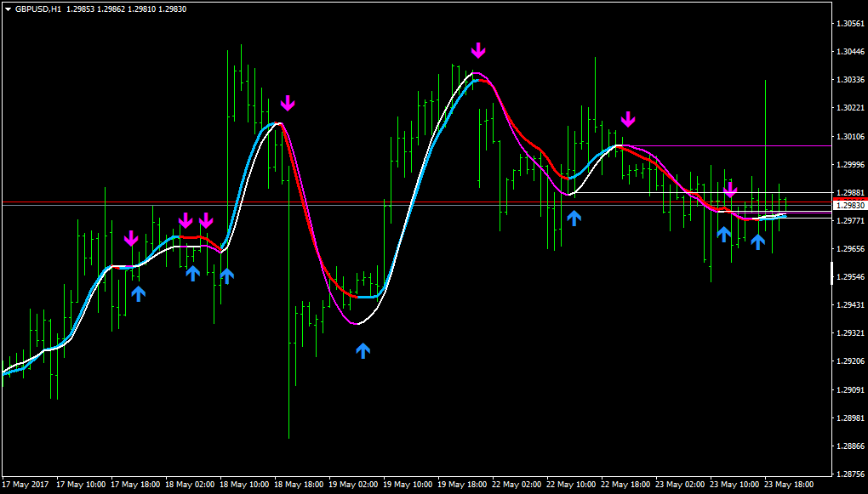Click the current price label 1.29830
The width and height of the screenshot is (868, 494).
(850, 205)
